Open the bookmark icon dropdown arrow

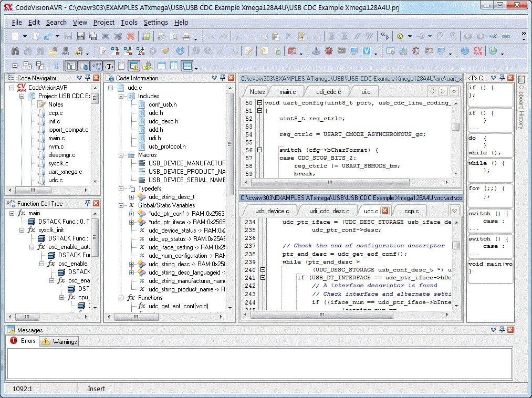[410, 36]
